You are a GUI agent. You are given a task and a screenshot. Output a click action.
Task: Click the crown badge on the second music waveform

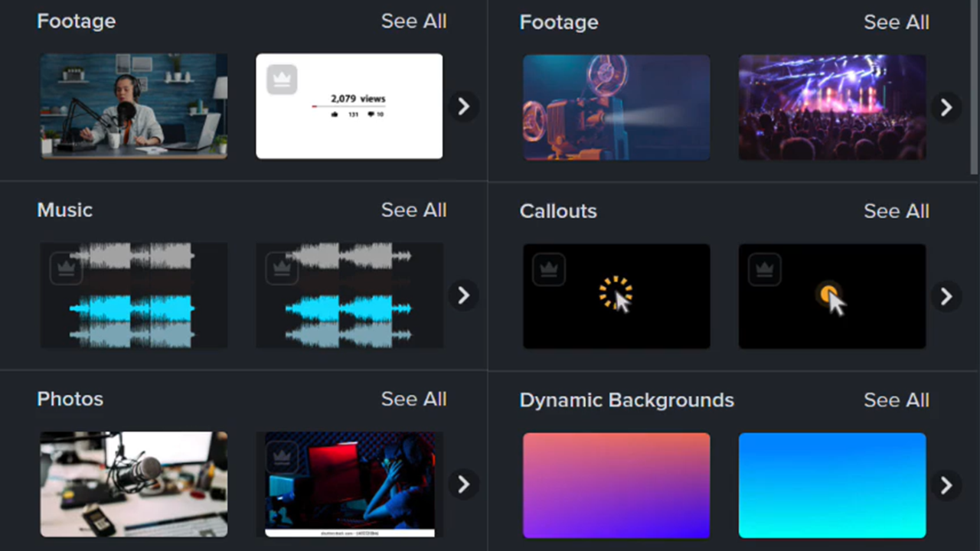tap(281, 267)
